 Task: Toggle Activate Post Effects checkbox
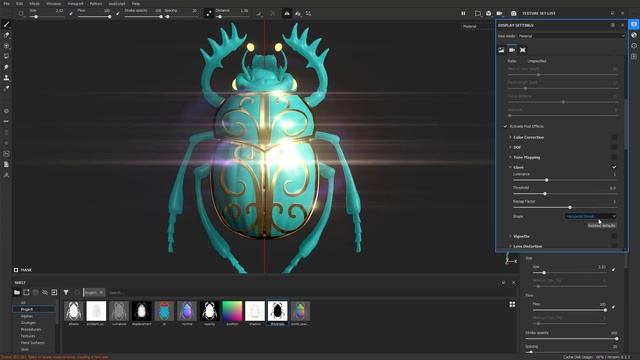(x=505, y=127)
